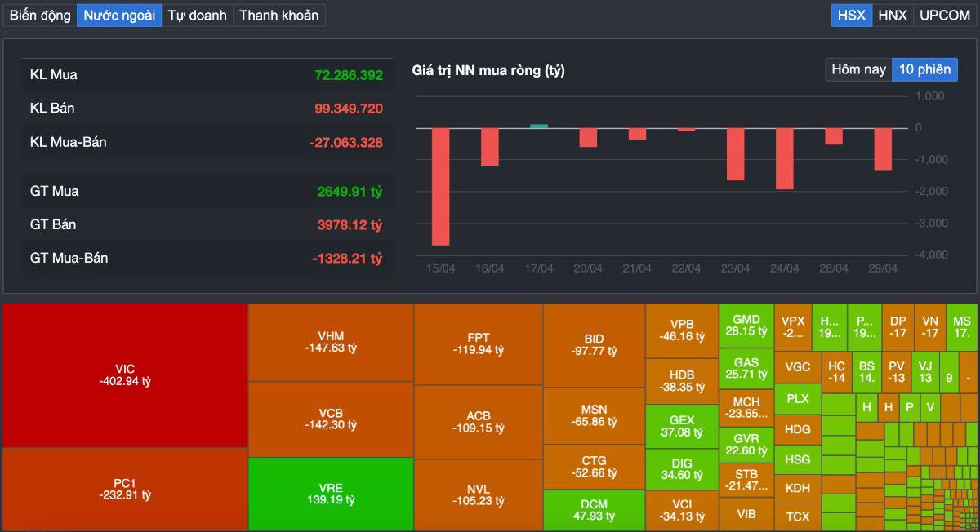Click the VGC treemap tile
The width and height of the screenshot is (980, 532).
click(x=798, y=367)
